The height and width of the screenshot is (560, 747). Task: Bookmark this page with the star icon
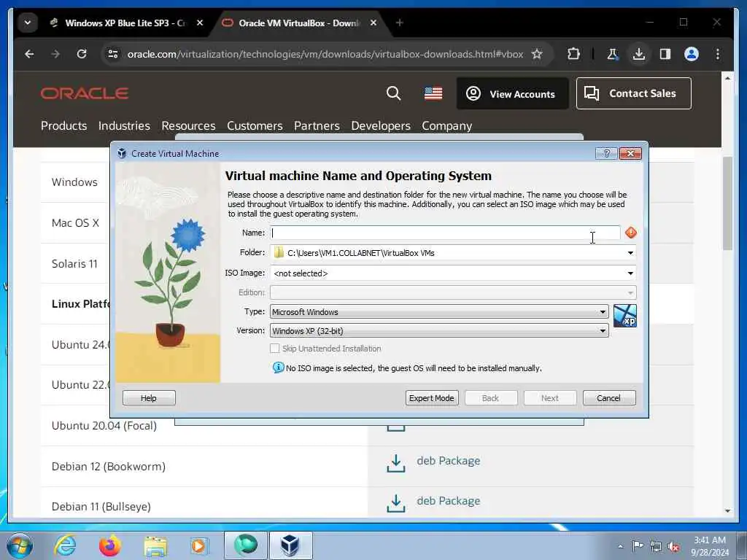(537, 54)
